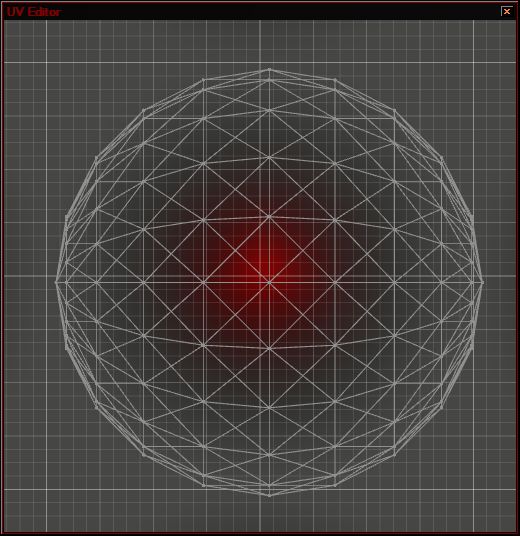
Task: Select outline vertex just right of top pole
Action: 335,80
